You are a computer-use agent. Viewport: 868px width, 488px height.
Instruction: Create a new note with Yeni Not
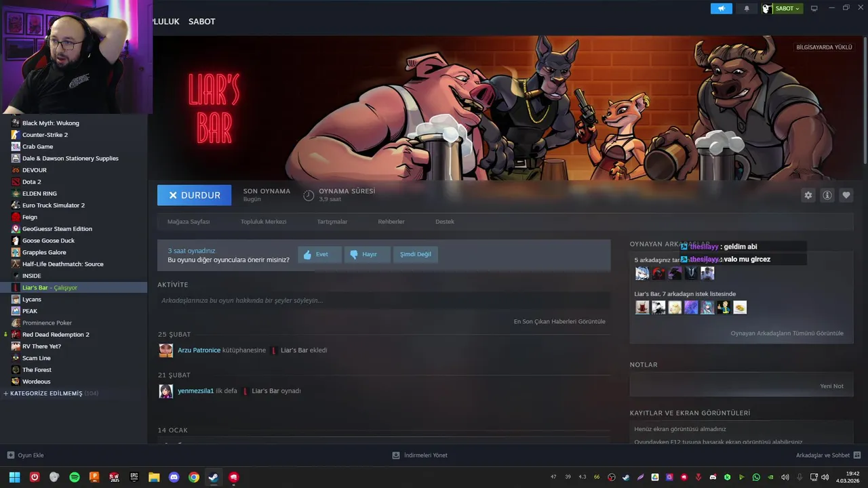point(831,386)
